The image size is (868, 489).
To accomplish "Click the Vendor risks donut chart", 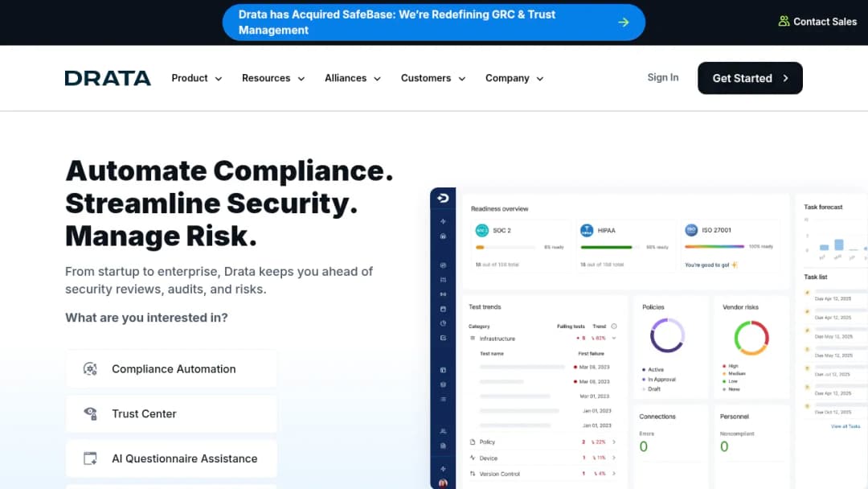I will [751, 338].
